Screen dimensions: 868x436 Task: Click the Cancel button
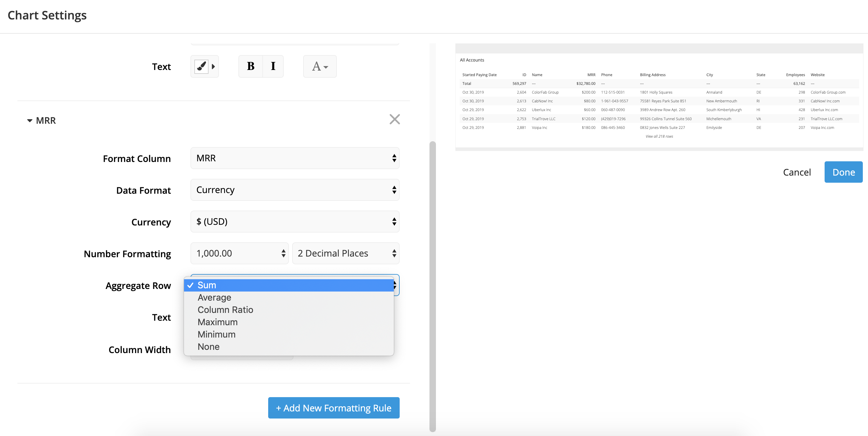click(x=797, y=172)
